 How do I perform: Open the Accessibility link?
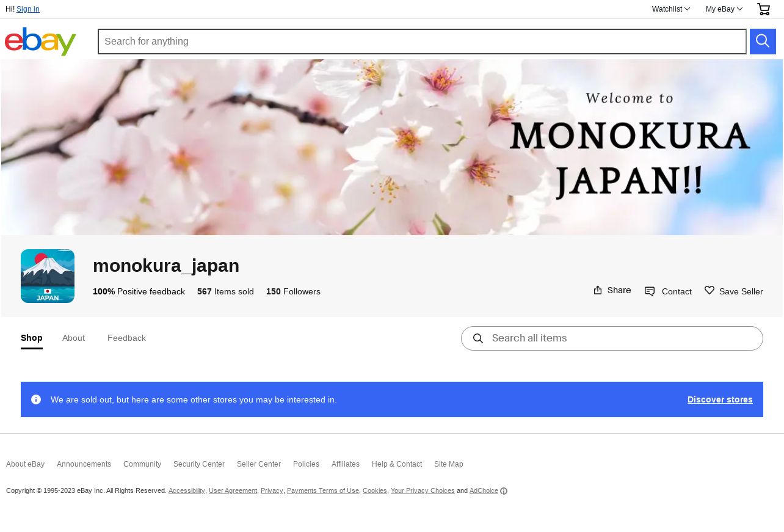187,490
